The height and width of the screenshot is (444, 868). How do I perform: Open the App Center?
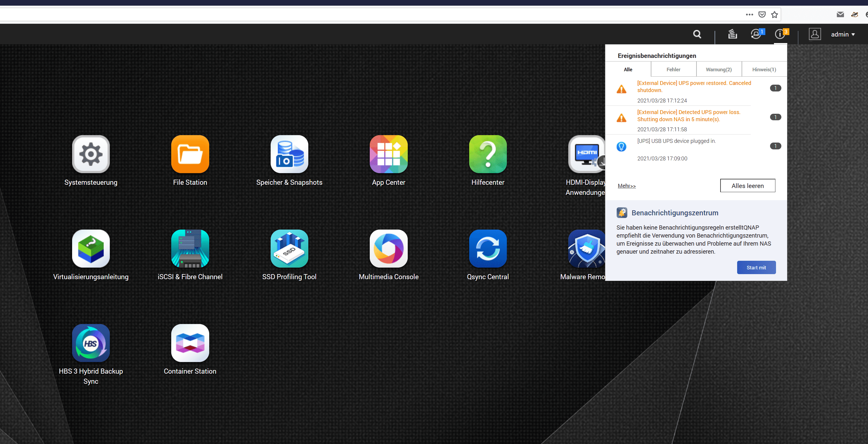click(388, 154)
